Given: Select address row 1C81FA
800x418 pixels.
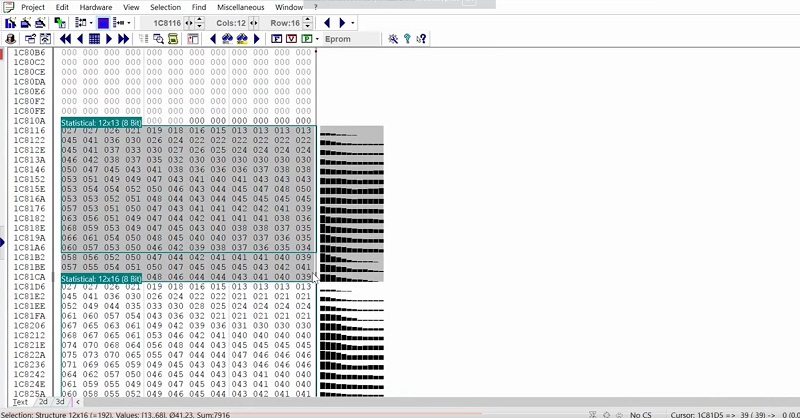Looking at the screenshot, I should (29, 316).
